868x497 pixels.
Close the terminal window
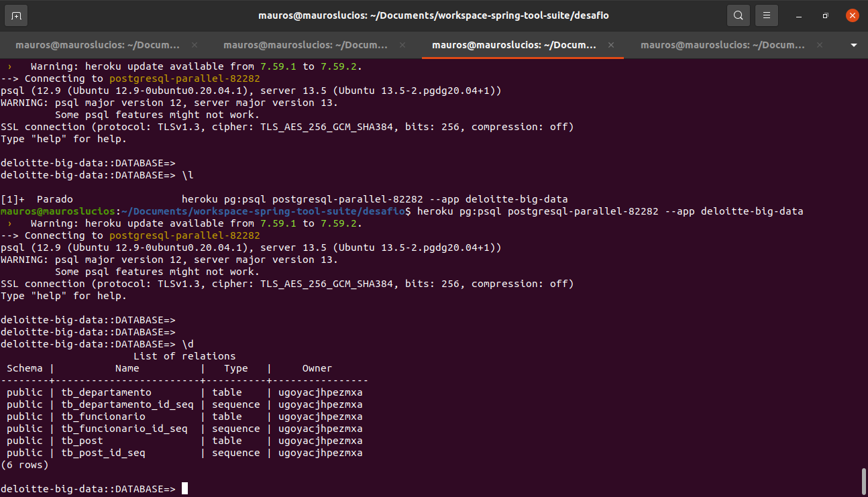(852, 15)
